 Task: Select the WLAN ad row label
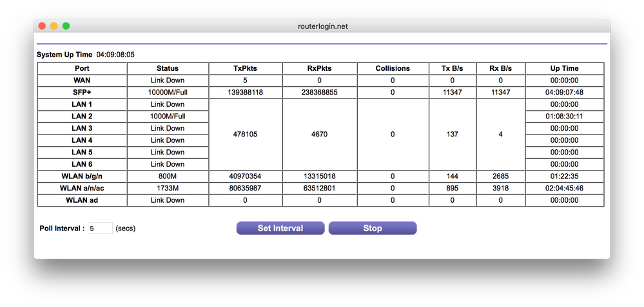[x=82, y=200]
